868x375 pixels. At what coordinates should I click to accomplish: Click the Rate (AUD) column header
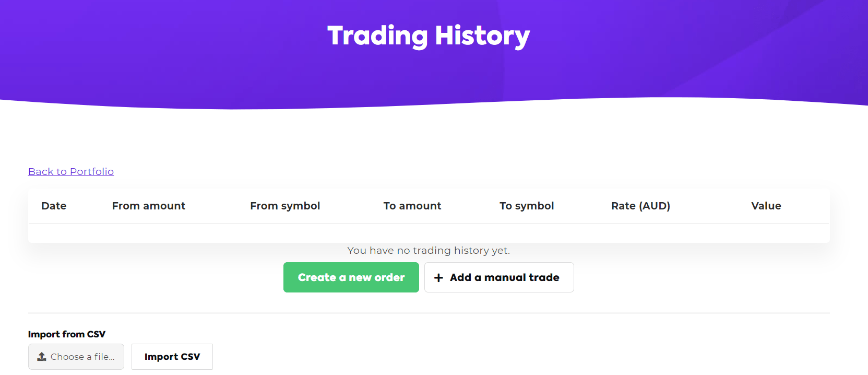[640, 206]
